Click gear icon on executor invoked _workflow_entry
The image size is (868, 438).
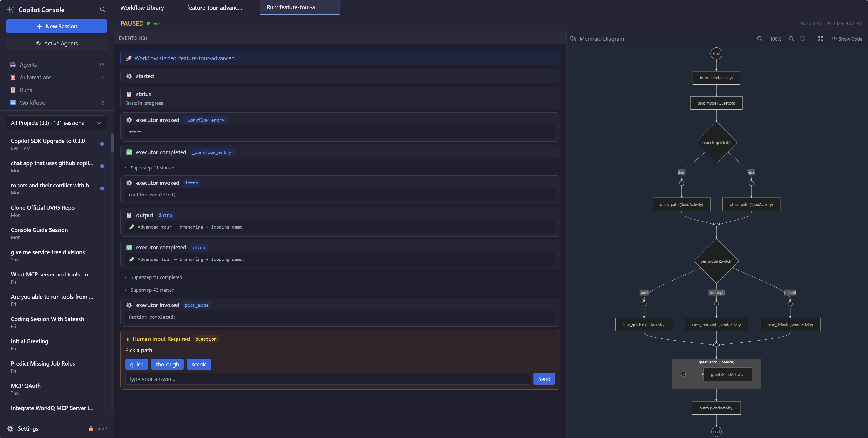click(x=129, y=120)
